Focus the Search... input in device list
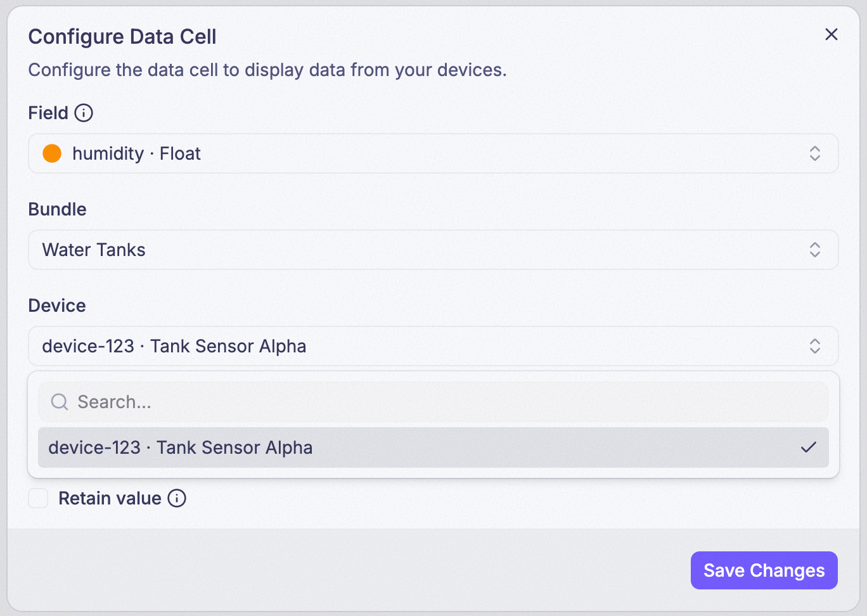The image size is (867, 616). click(433, 402)
